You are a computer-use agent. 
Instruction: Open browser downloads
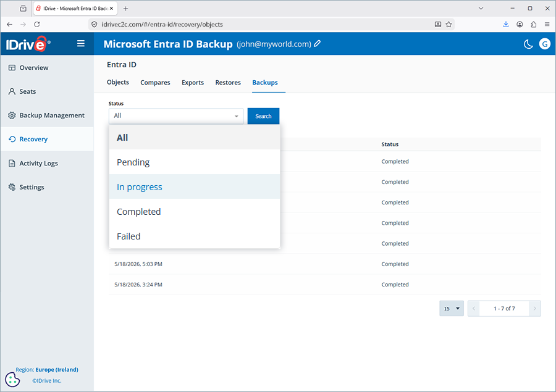[506, 25]
